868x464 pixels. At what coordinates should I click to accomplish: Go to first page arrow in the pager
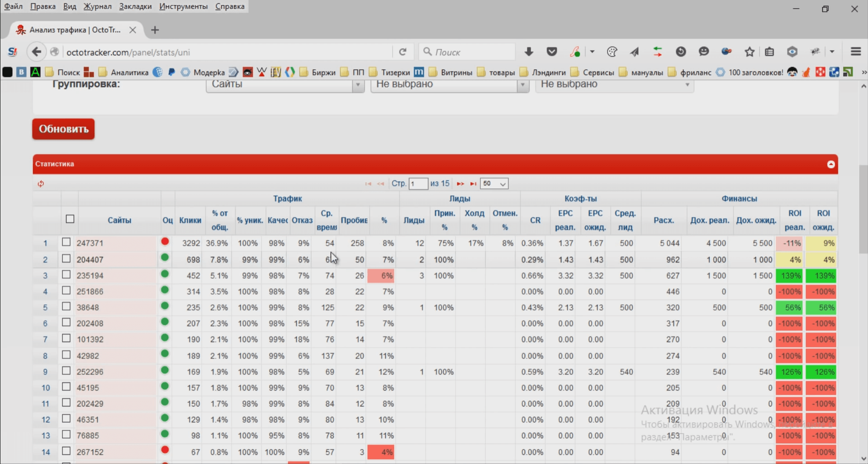click(368, 184)
